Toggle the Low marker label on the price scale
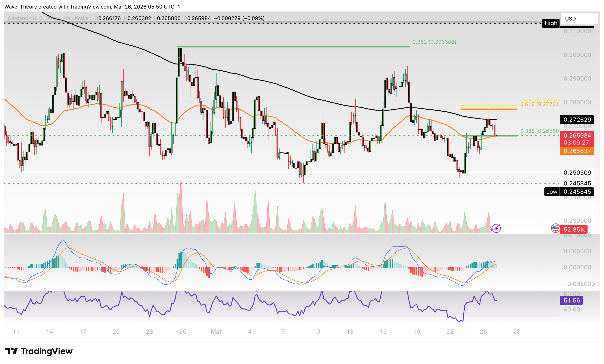 (x=552, y=192)
